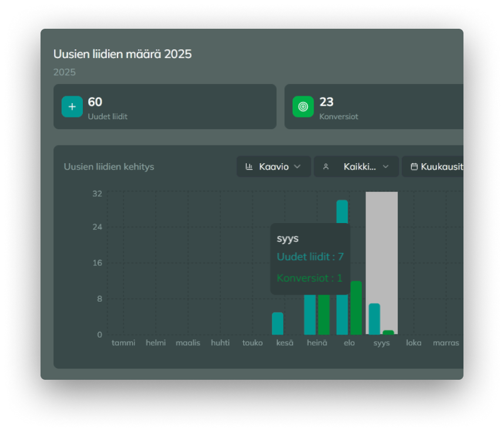The height and width of the screenshot is (432, 504).
Task: Click the bar chart icon beside Kaavio
Action: pos(249,167)
